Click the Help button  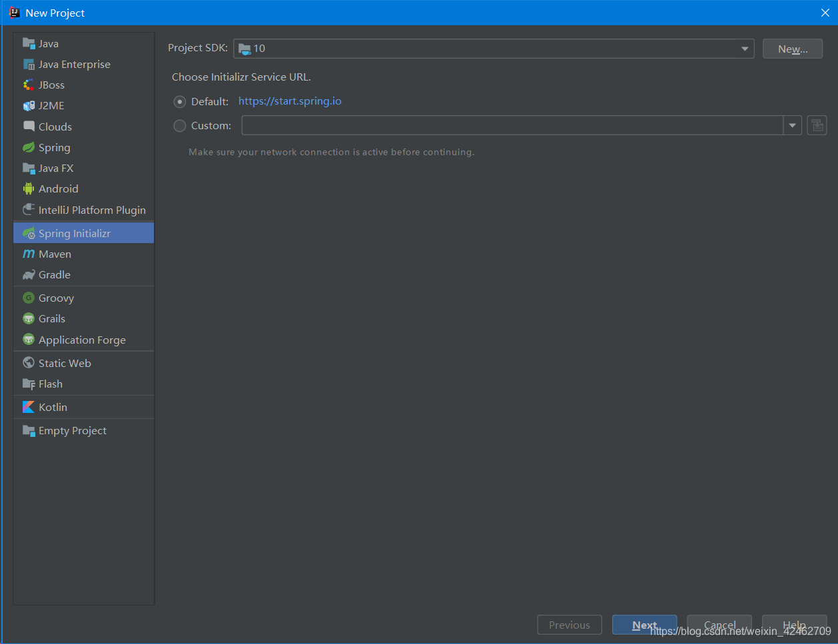coord(794,625)
